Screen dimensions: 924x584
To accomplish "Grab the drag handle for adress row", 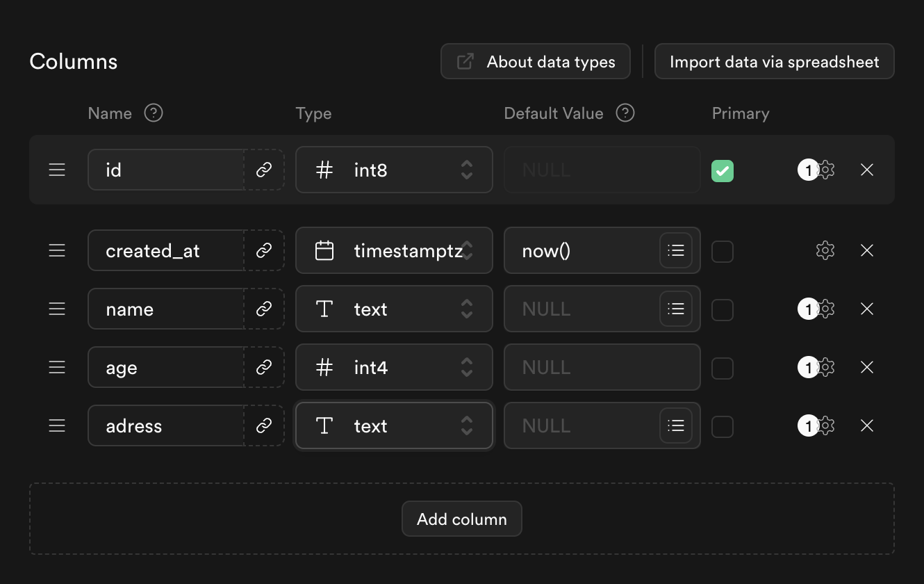I will [x=57, y=425].
